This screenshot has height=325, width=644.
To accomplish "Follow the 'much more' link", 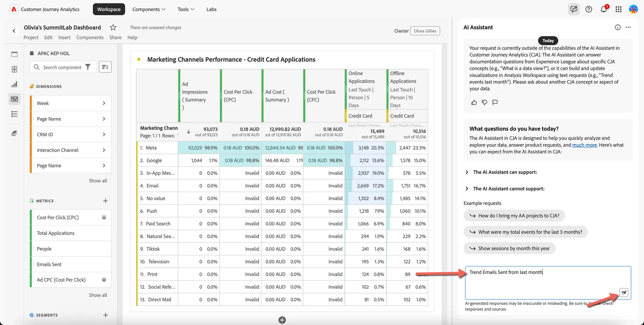I will pos(584,145).
